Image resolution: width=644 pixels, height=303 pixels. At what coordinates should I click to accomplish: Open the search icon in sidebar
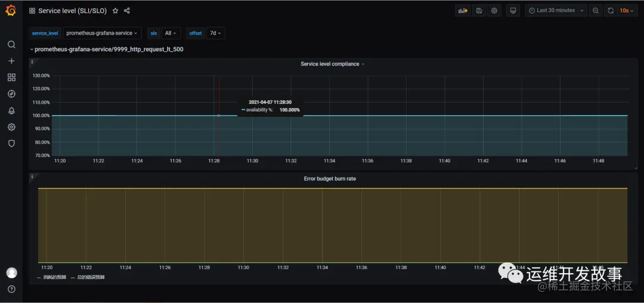click(x=11, y=44)
